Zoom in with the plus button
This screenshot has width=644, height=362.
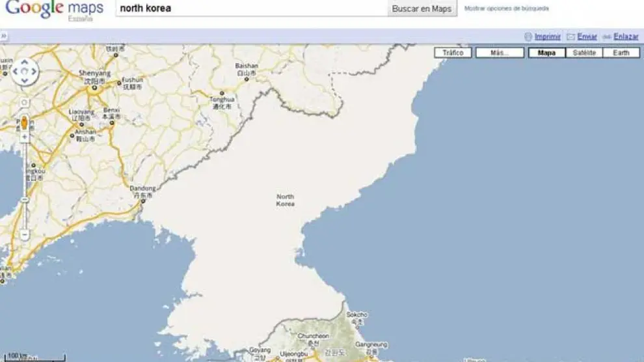tap(25, 137)
